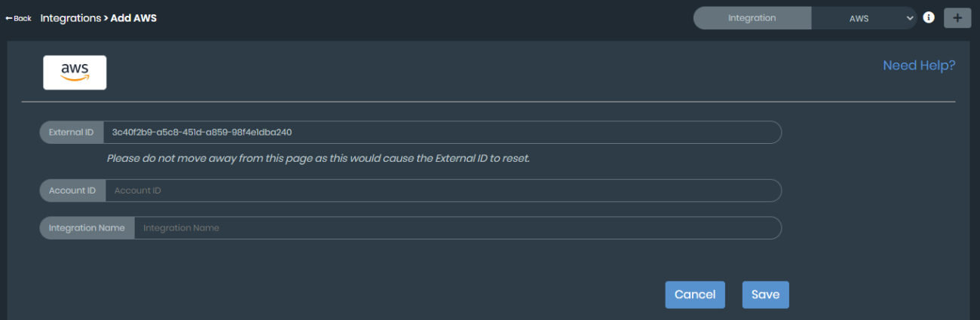
Task: Focus the Integration Name input field
Action: coord(457,227)
